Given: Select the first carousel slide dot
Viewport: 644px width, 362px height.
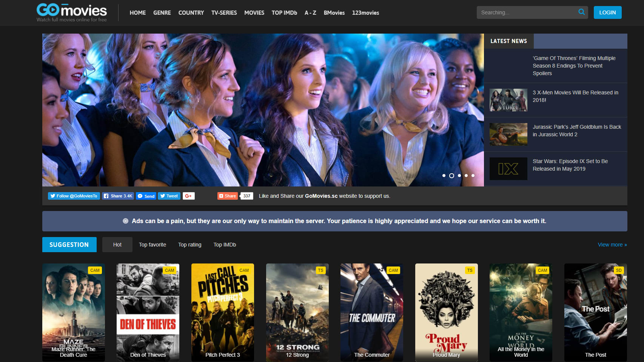Looking at the screenshot, I should [444, 176].
